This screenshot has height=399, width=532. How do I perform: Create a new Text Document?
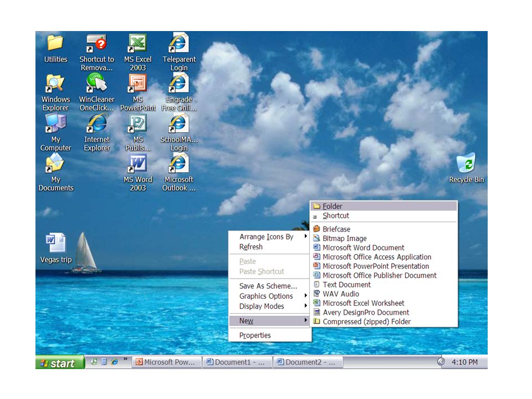click(x=383, y=285)
